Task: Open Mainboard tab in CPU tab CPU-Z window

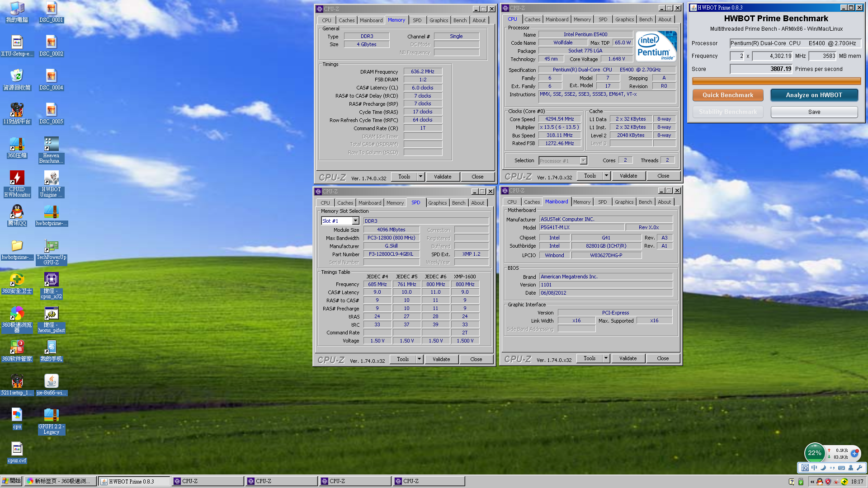Action: click(557, 19)
